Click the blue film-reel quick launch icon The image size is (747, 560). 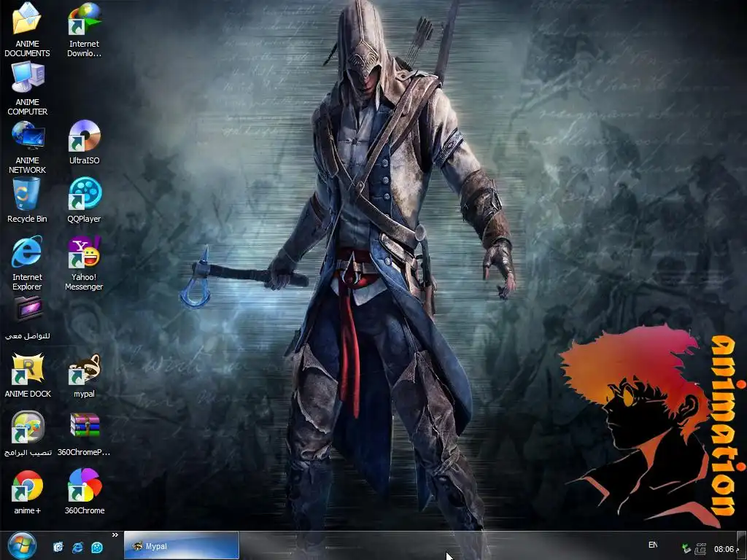coord(97,548)
